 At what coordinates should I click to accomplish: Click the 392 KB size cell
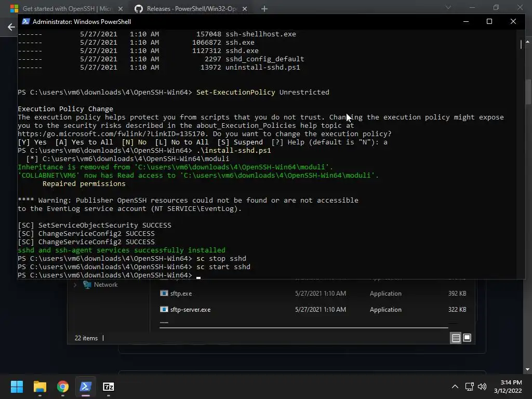click(457, 294)
